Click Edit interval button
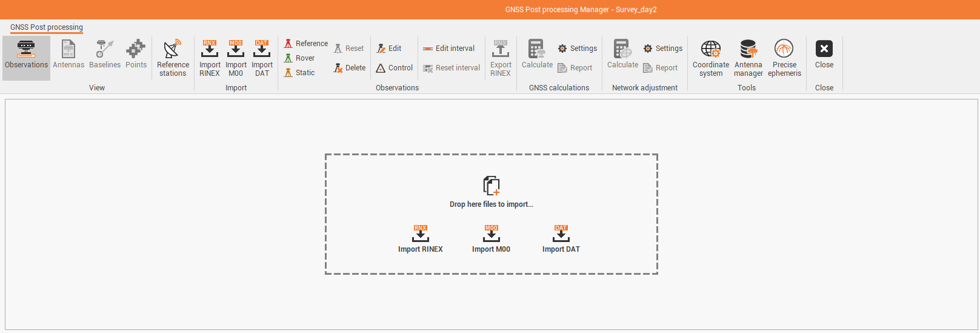 pos(449,49)
